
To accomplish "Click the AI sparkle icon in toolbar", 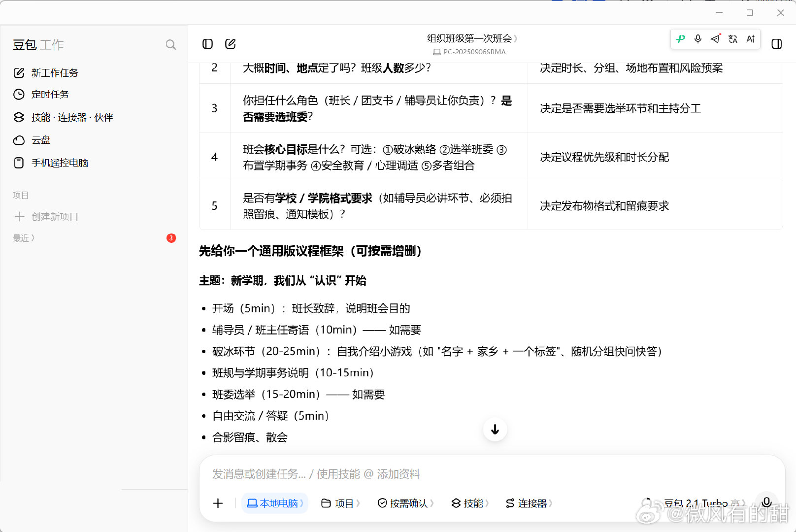I will coord(751,39).
